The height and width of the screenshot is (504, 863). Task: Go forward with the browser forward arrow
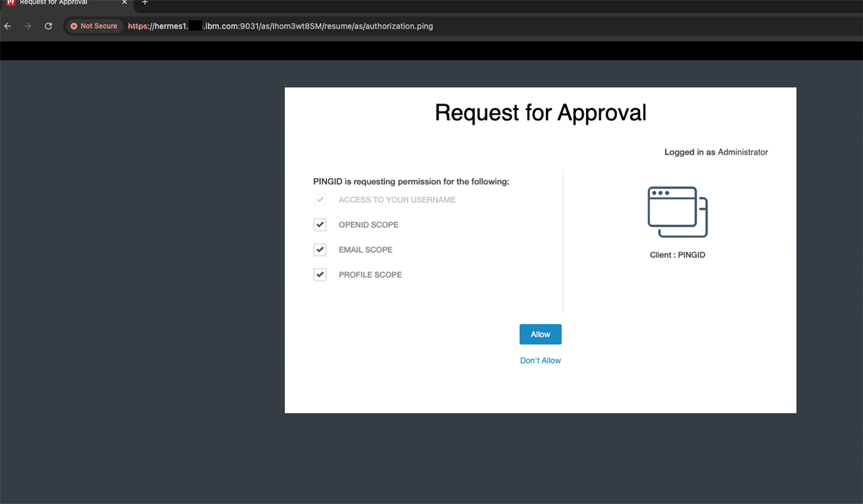coord(28,26)
